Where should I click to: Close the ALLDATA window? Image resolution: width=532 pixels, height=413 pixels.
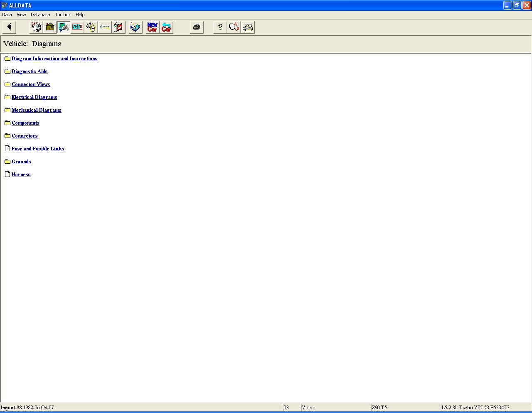(x=527, y=5)
